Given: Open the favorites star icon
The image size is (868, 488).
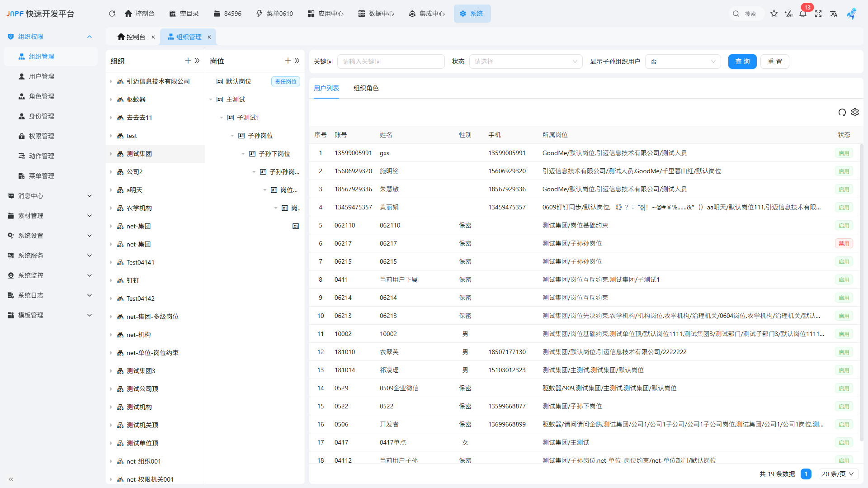Looking at the screenshot, I should (x=774, y=14).
